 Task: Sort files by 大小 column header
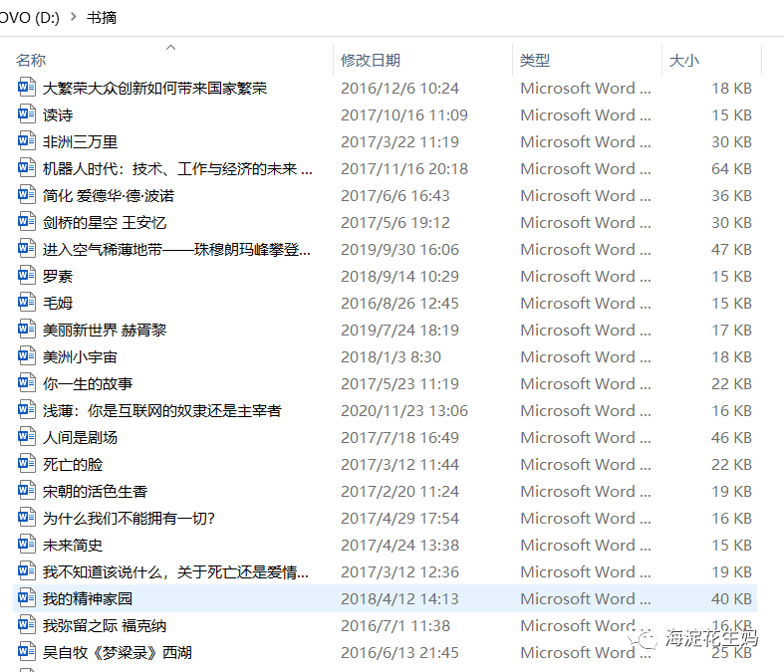(x=684, y=61)
